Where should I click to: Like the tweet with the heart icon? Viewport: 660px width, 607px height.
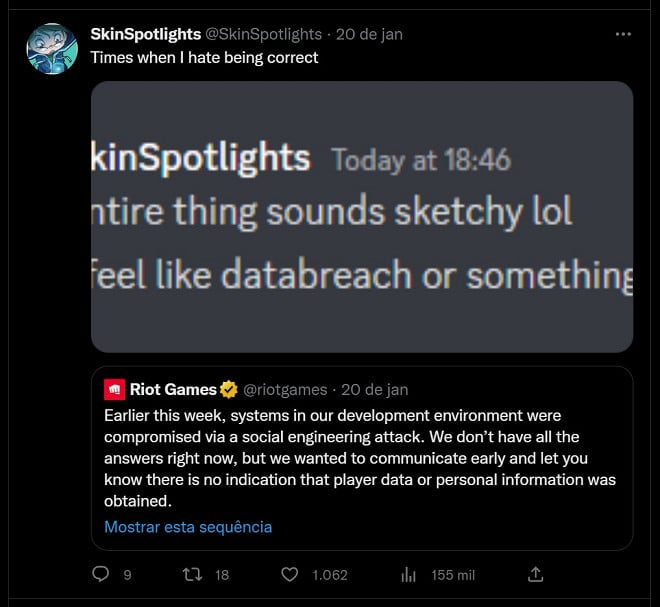[x=289, y=574]
